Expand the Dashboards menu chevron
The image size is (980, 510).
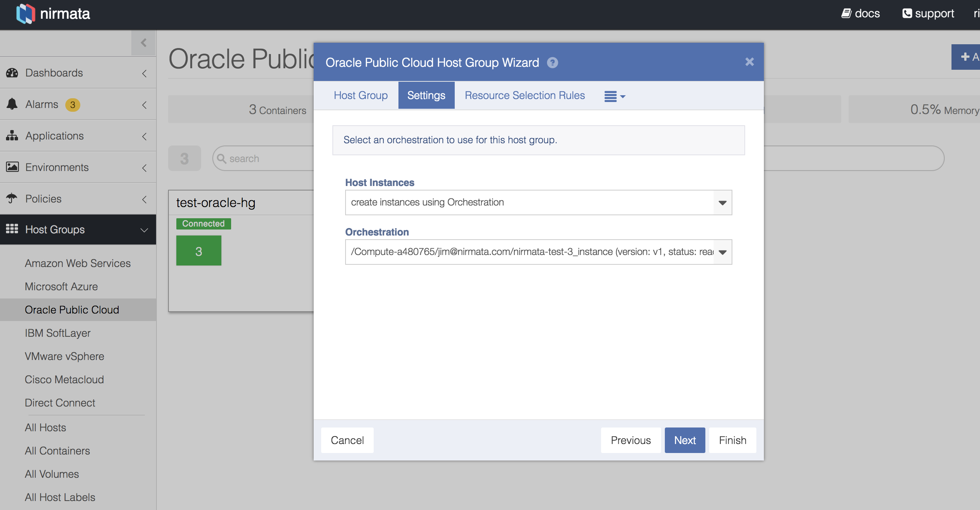(x=144, y=73)
